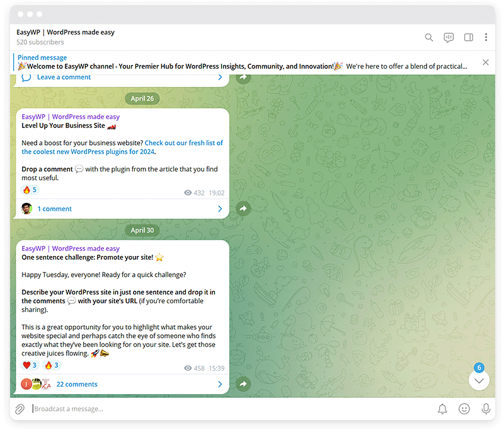
Task: Toggle the fire reaction with 5 count
Action: pyautogui.click(x=30, y=190)
